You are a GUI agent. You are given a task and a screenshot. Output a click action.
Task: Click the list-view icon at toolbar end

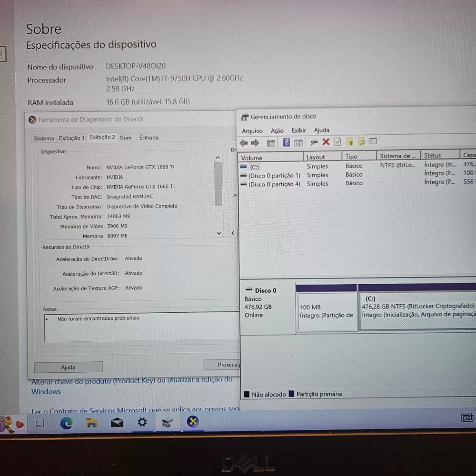point(373,141)
